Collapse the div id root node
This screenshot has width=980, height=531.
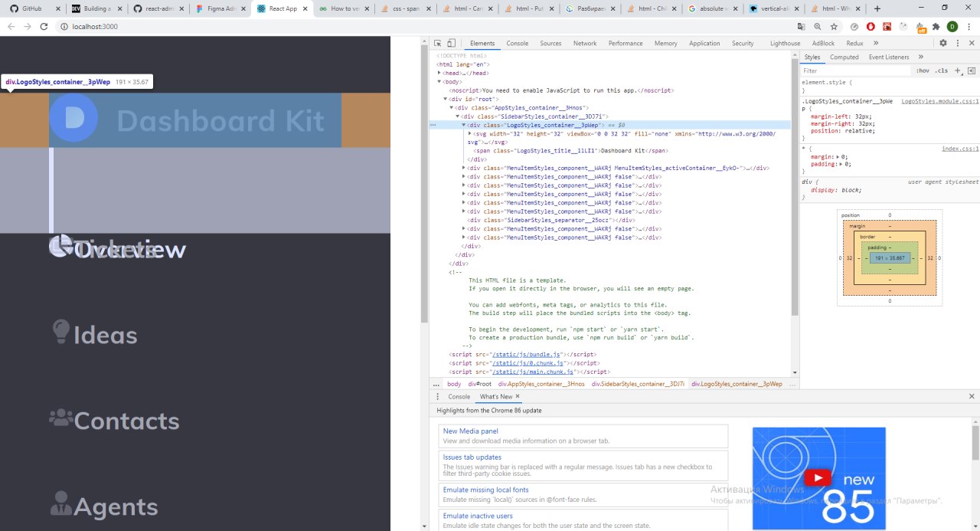(446, 99)
